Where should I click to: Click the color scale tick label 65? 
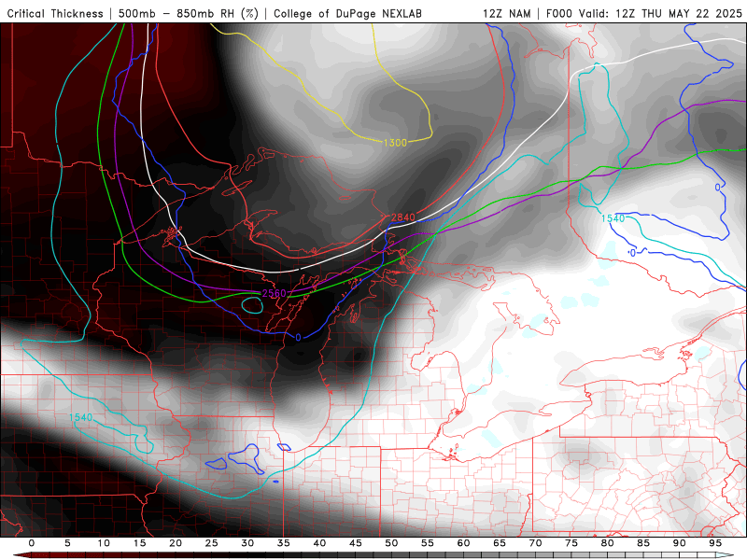pyautogui.click(x=500, y=543)
